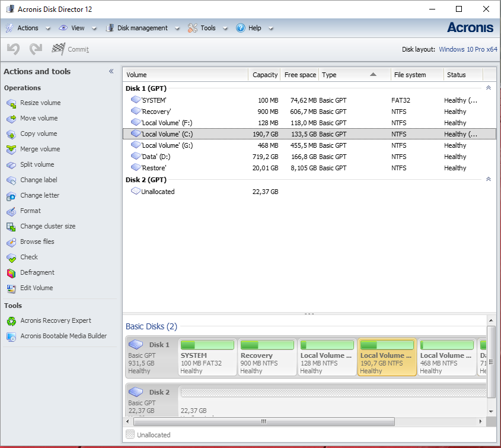Click the Move volume icon
Viewport: 501px width, 448px height.
(x=11, y=119)
